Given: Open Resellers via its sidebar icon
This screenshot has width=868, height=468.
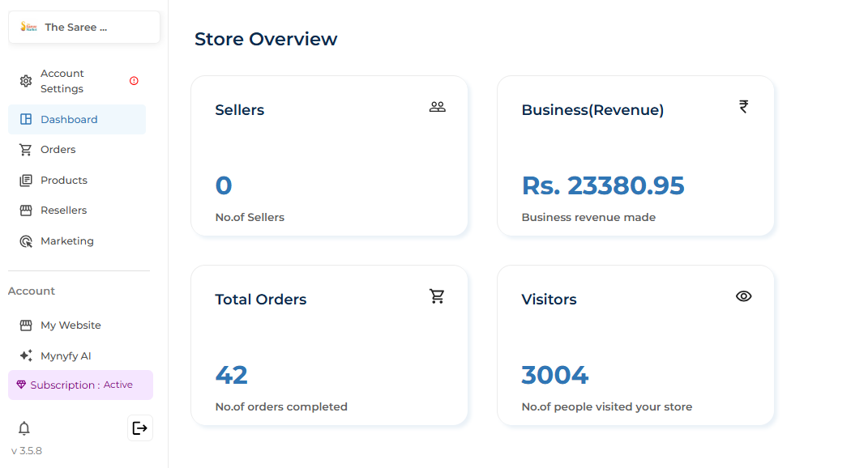Looking at the screenshot, I should [x=24, y=210].
